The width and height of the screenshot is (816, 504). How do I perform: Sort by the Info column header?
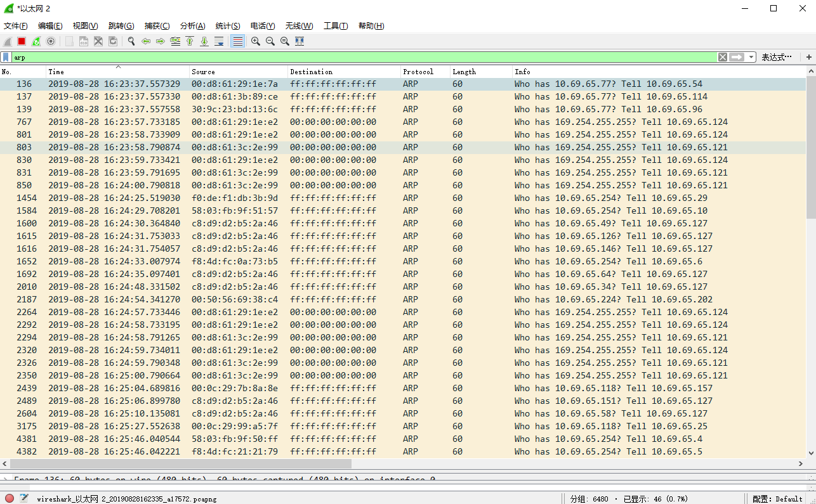point(659,72)
